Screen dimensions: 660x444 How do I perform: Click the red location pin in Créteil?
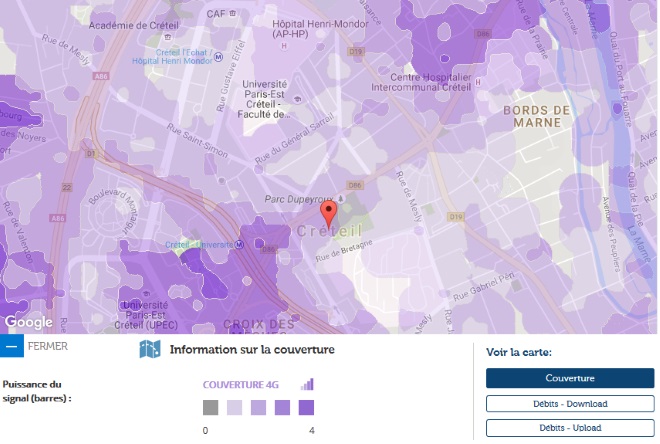point(329,213)
